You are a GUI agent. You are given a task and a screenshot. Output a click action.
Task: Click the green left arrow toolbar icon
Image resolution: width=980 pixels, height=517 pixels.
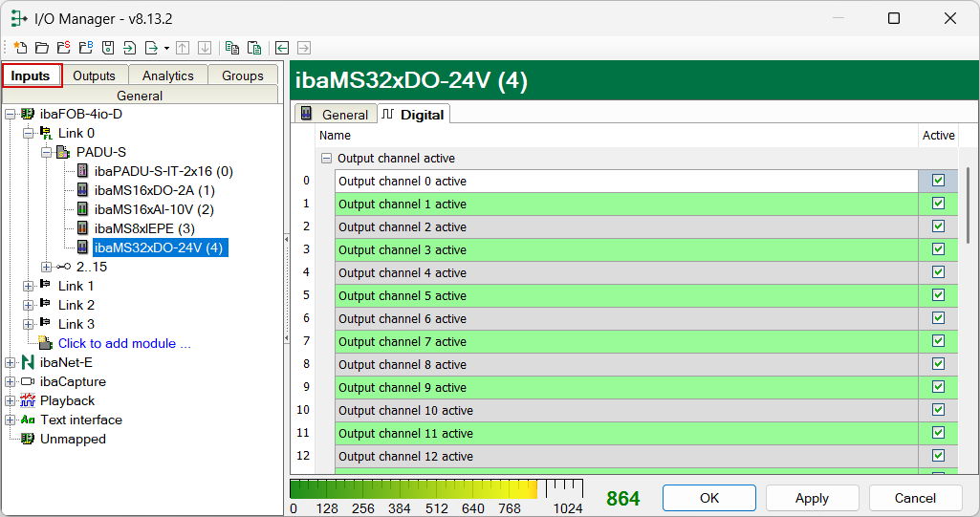coord(282,48)
